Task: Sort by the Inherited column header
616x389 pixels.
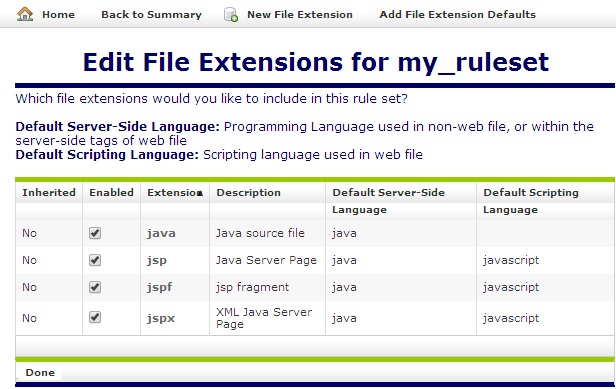Action: [x=49, y=193]
